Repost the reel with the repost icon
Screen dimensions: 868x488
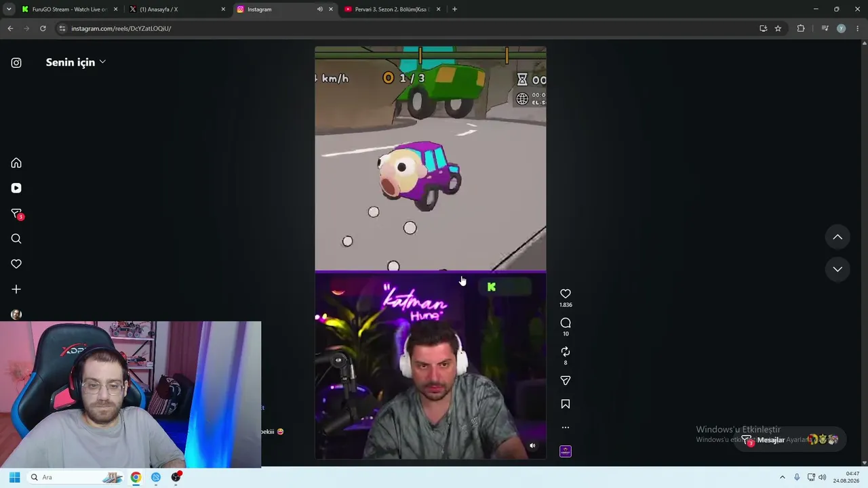[566, 352]
